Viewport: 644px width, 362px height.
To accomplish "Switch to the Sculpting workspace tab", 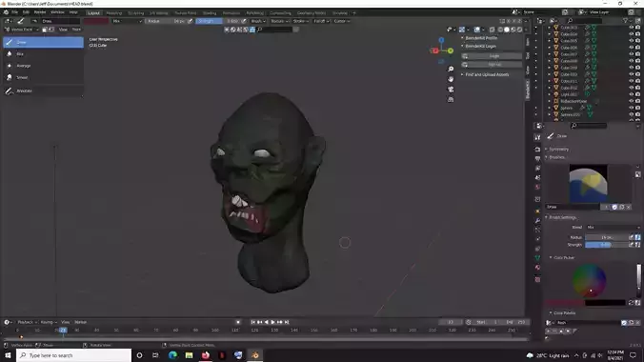I will (x=136, y=13).
